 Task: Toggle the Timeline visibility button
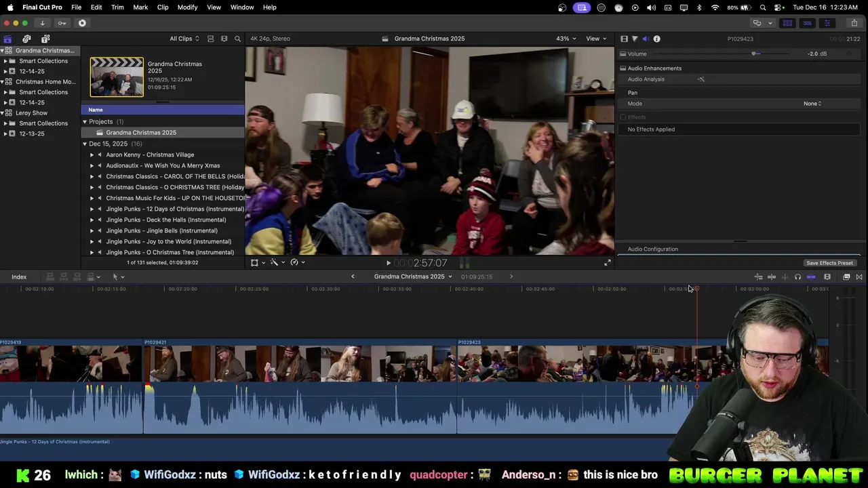(x=807, y=23)
